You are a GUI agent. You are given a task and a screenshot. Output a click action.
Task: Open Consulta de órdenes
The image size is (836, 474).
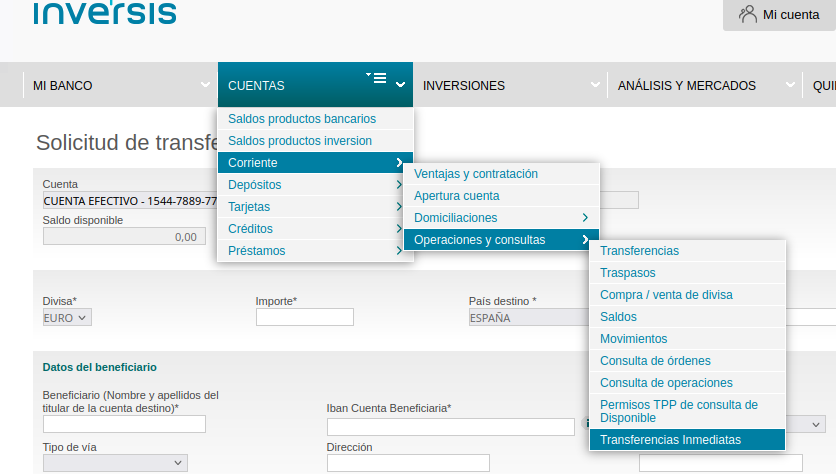[655, 361]
